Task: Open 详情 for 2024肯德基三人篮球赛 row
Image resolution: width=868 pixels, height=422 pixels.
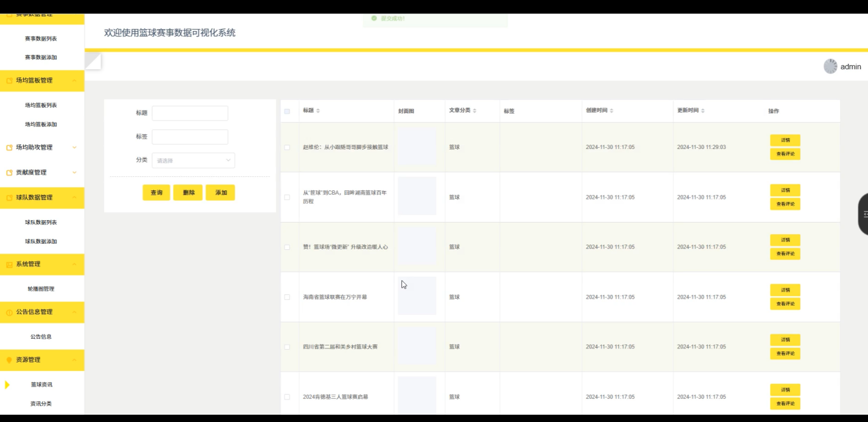Action: click(x=785, y=389)
